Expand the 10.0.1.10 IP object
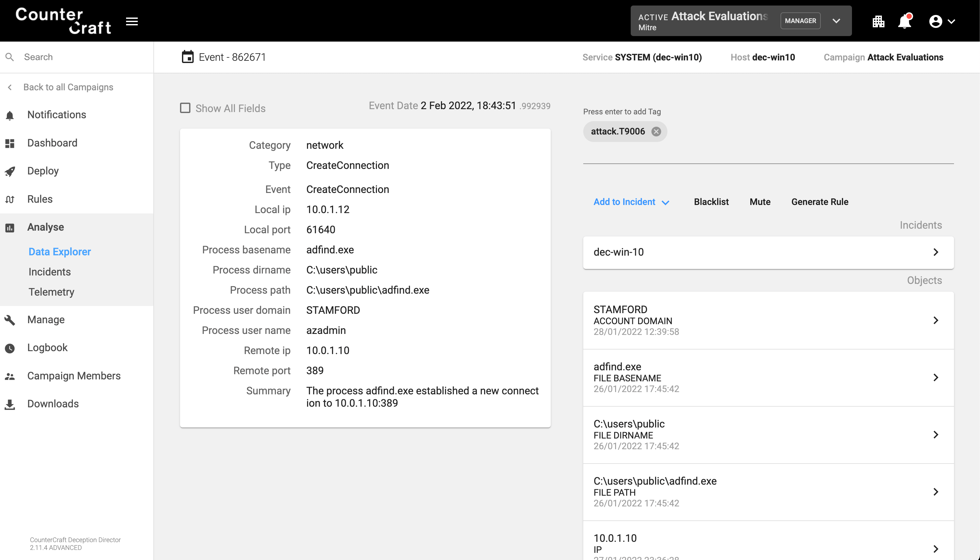Image resolution: width=980 pixels, height=560 pixels. [x=768, y=541]
